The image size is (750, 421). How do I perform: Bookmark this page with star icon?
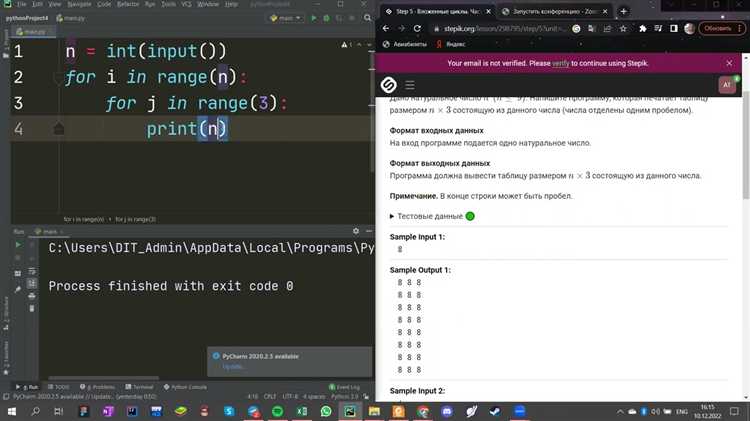tap(623, 29)
